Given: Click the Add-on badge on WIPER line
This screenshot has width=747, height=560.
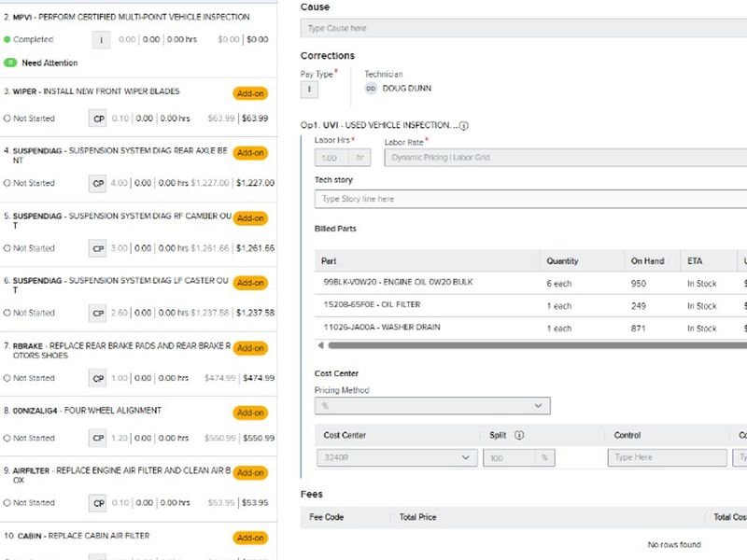Looking at the screenshot, I should click(250, 93).
